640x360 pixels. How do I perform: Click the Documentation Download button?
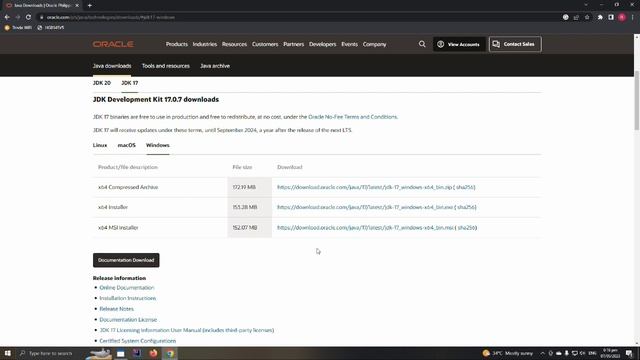[x=126, y=260]
